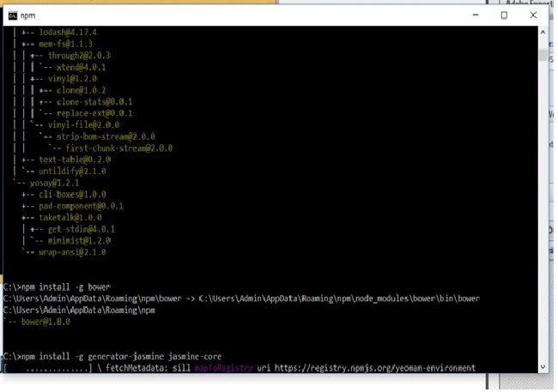Click the through2@2.0.3 entry
558x392 pixels.
(79, 56)
